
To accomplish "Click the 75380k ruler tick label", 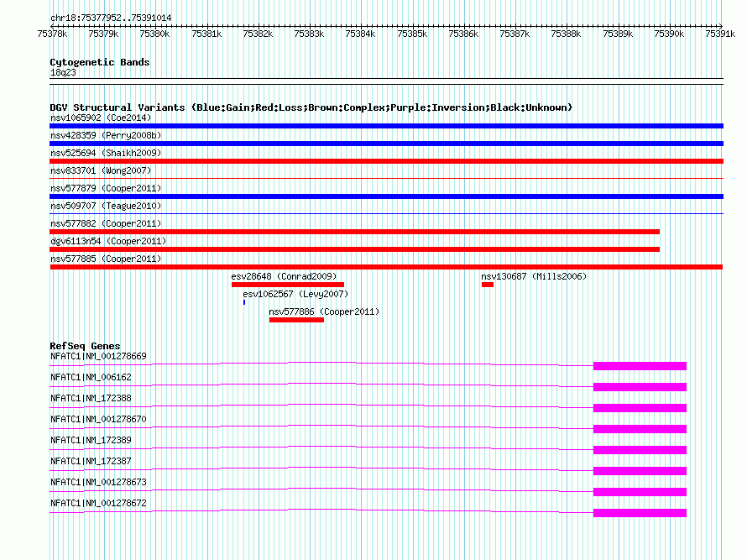I will click(x=154, y=34).
